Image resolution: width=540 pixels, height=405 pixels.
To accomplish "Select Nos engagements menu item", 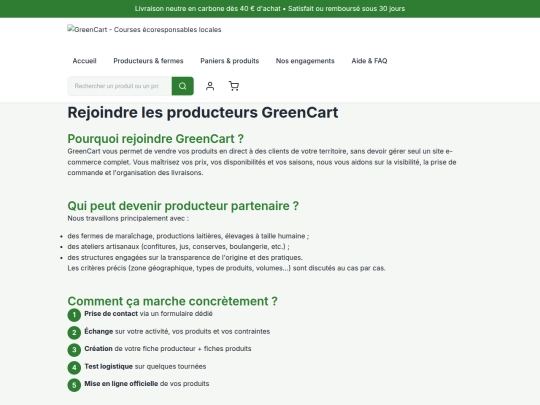I will pos(305,61).
